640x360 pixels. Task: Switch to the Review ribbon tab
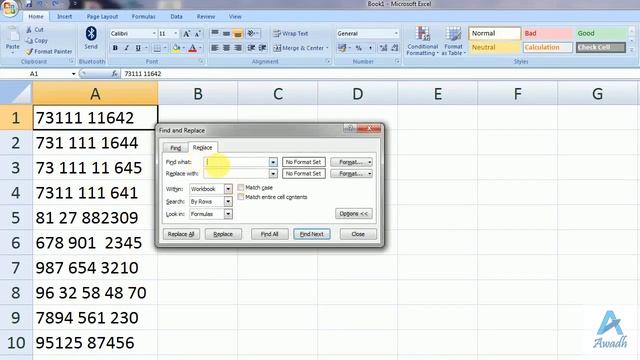206,17
